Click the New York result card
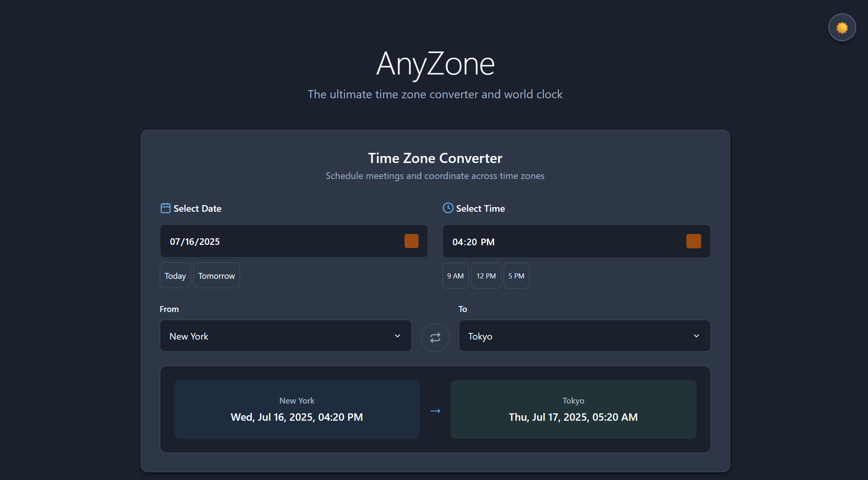Image resolution: width=868 pixels, height=480 pixels. click(x=297, y=409)
